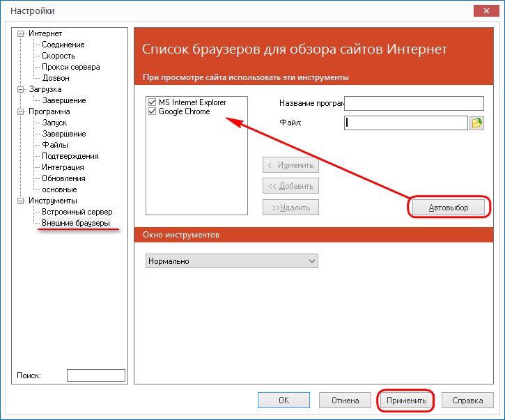Close the Настройки dialog window
Viewport: 505px width, 420px height.
[x=486, y=11]
